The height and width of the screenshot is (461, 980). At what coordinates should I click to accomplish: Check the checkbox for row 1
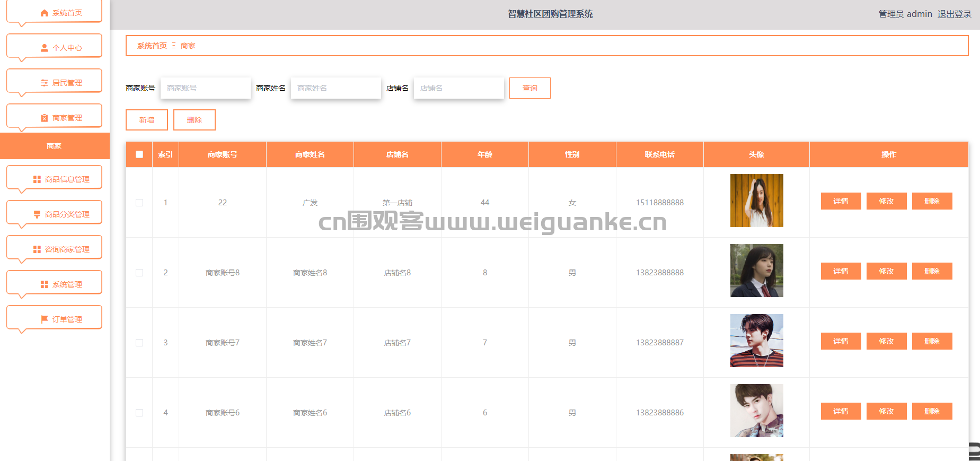[x=139, y=203]
